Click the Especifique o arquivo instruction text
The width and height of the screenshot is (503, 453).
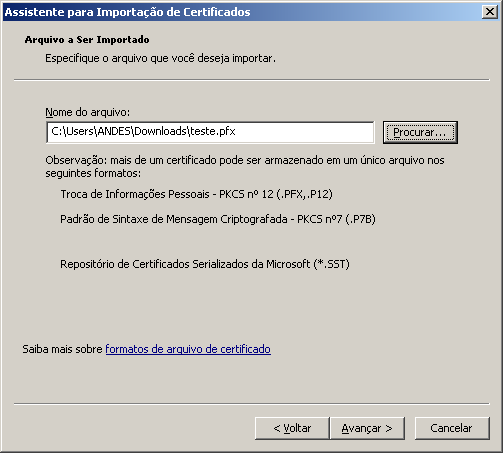point(161,58)
